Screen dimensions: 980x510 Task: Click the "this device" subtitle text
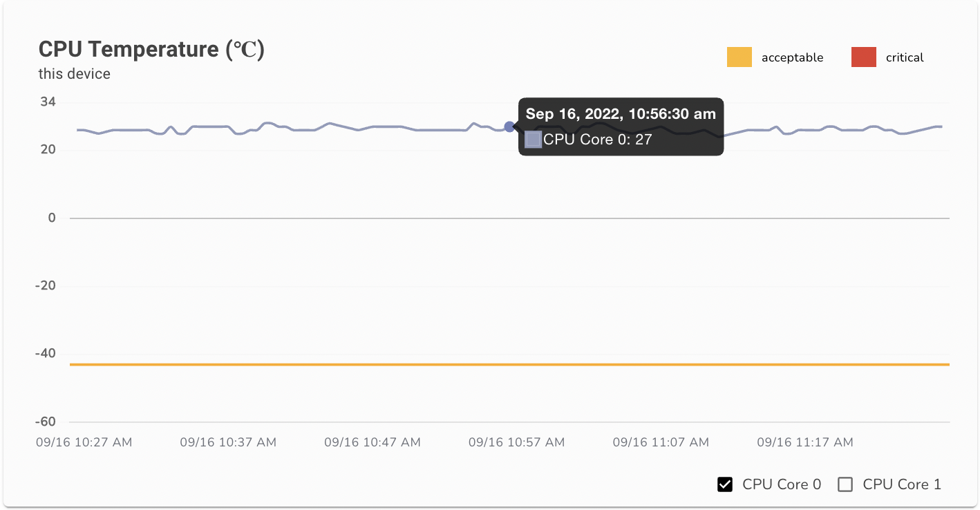[75, 74]
